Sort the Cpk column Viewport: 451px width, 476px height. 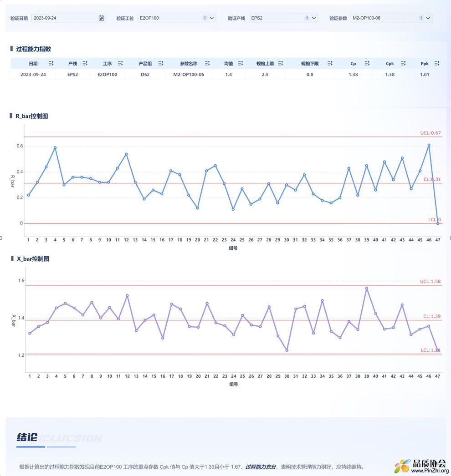point(403,63)
